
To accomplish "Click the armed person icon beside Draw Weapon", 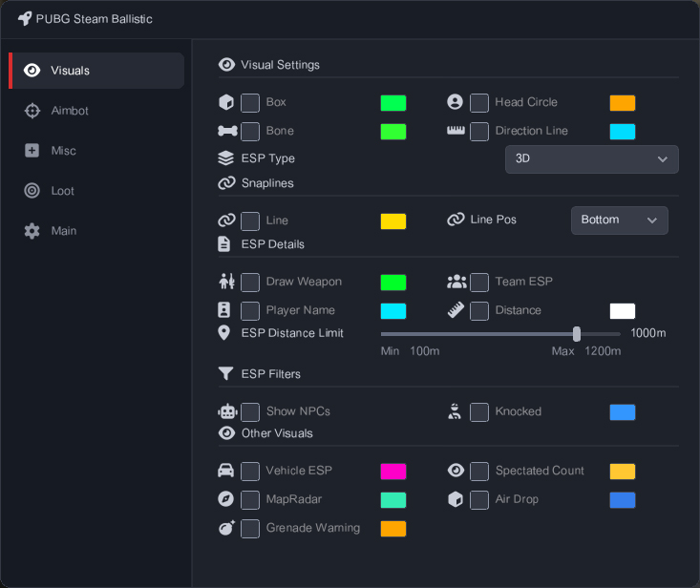I will (226, 282).
